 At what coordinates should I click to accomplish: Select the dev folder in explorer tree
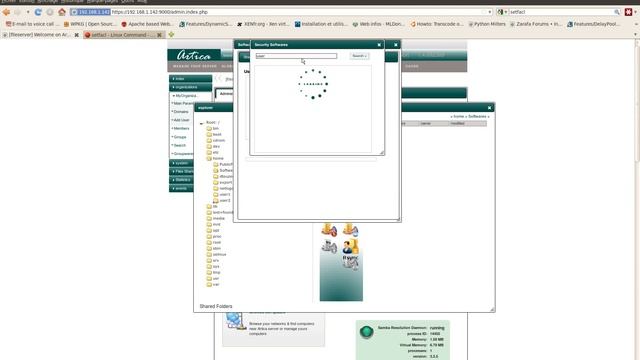point(213,147)
